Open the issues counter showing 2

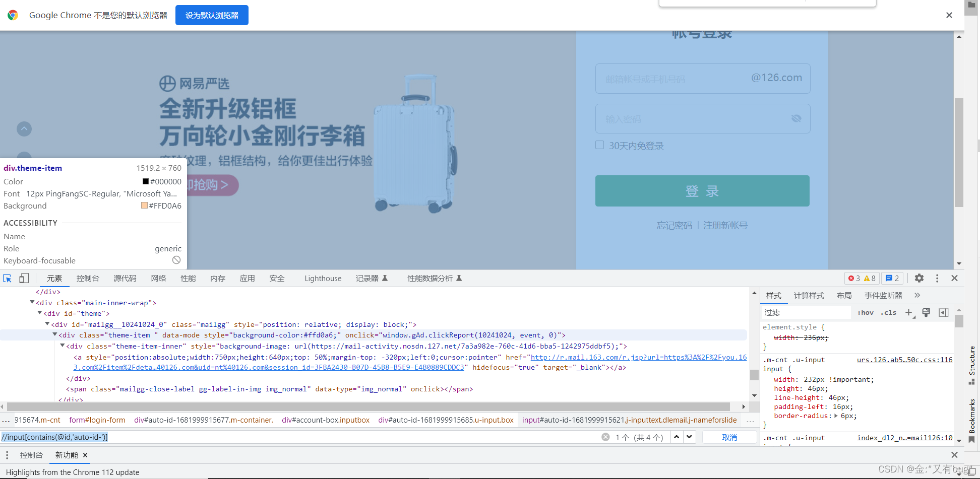coord(892,278)
